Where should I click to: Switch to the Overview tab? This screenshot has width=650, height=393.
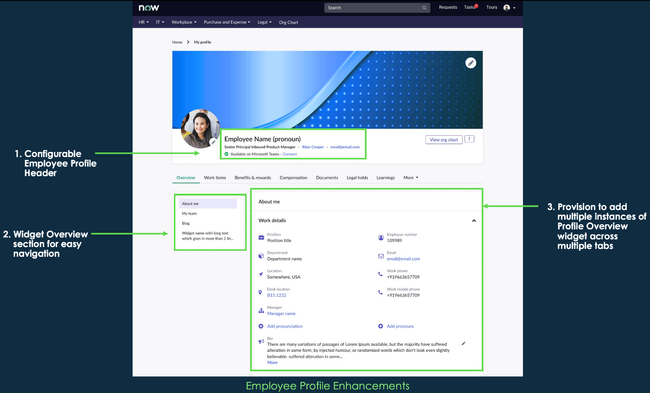186,177
